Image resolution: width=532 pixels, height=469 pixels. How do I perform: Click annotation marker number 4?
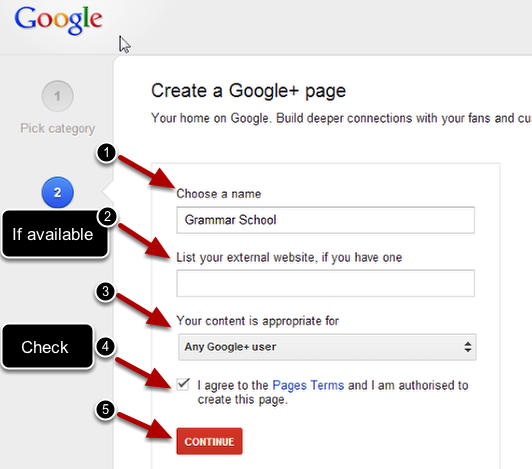pos(106,346)
